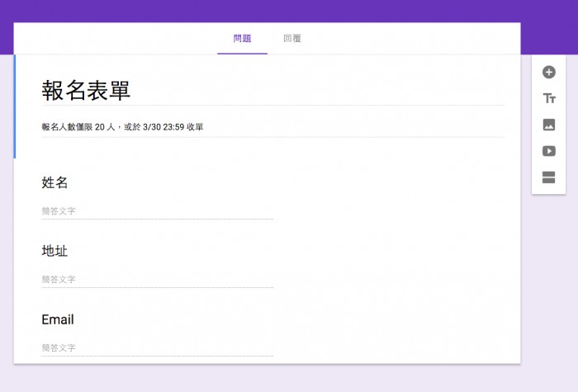This screenshot has width=578, height=392.
Task: Click the short answer field under 地址
Action: click(157, 280)
